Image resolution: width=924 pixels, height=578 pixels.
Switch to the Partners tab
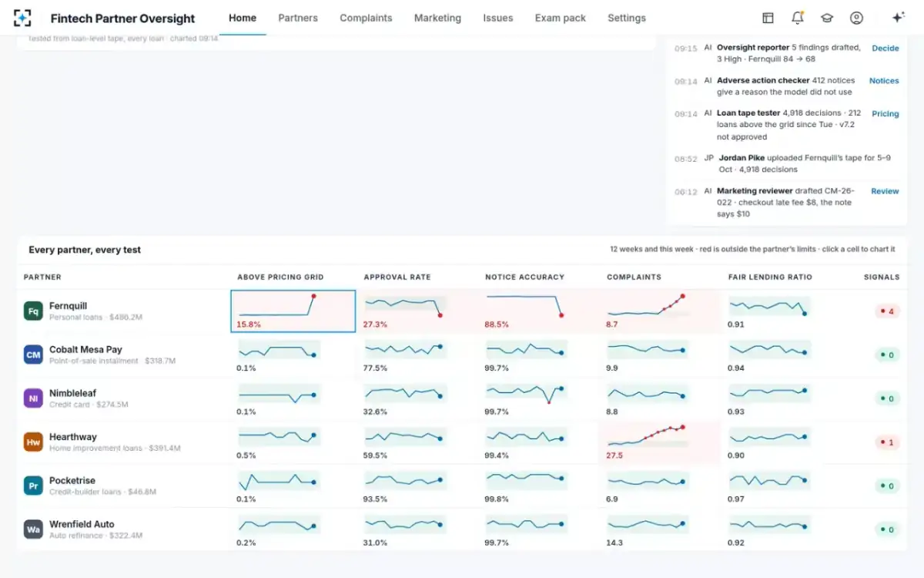tap(298, 18)
